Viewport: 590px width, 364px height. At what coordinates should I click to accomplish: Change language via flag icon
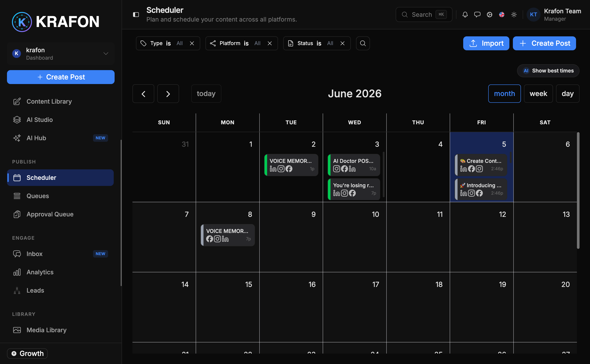[x=502, y=15]
